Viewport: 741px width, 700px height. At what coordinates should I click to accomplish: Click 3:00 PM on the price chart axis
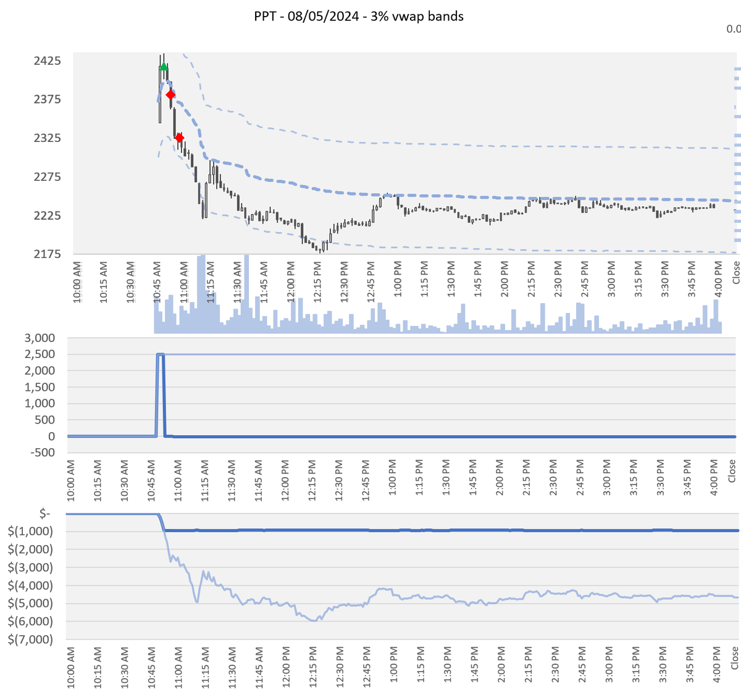[x=611, y=280]
